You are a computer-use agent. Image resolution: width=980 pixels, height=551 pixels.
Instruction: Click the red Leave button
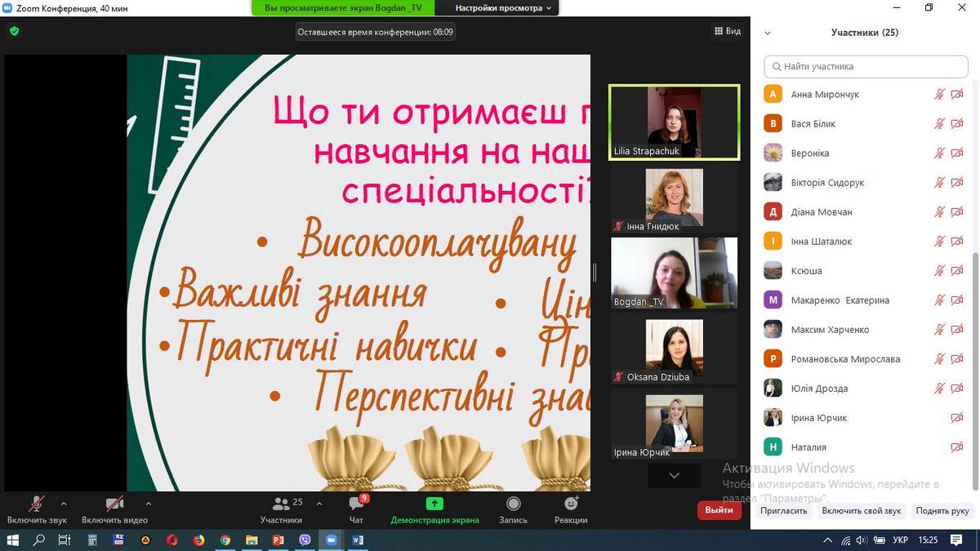(x=719, y=510)
